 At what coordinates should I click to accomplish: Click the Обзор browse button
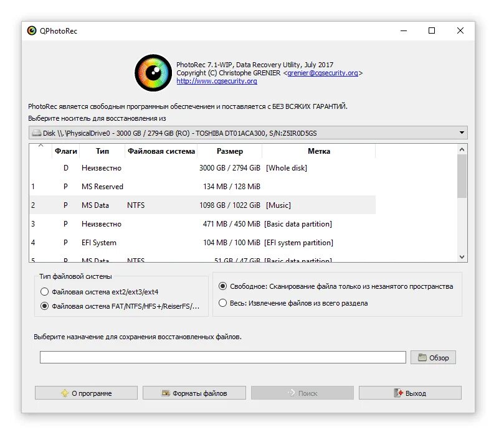(433, 357)
